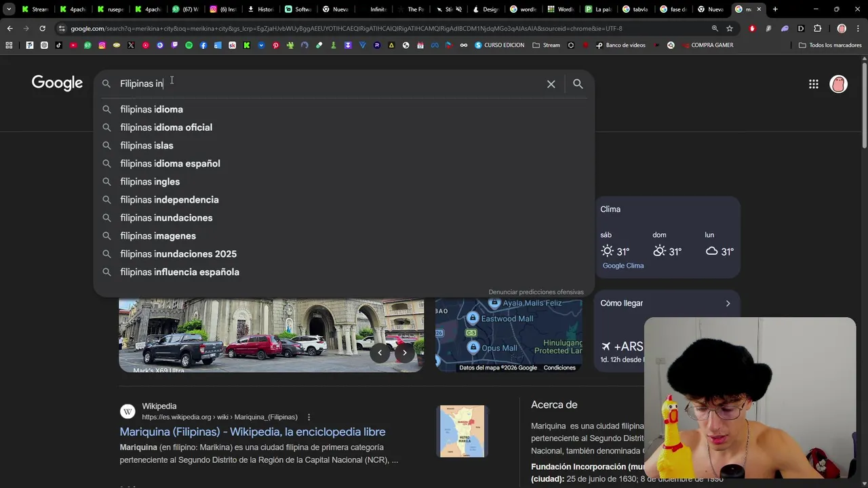The width and height of the screenshot is (868, 488).
Task: Open the three-dot menu beside the Wikipedia result
Action: (309, 417)
